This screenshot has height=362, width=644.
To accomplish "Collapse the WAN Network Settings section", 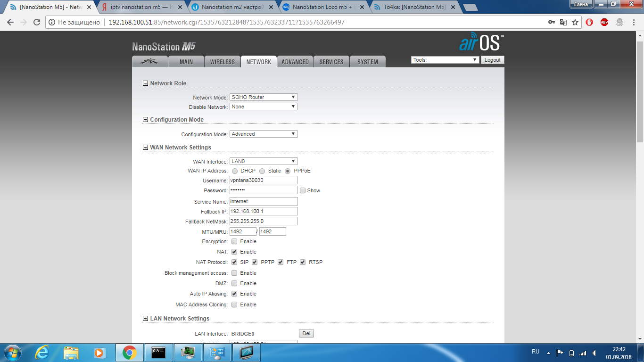I will pos(145,148).
